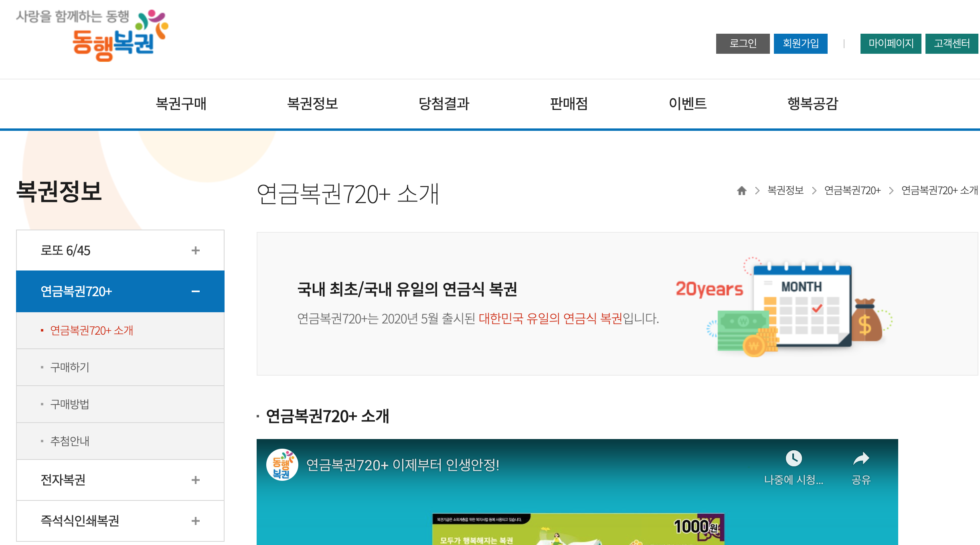This screenshot has width=980, height=545.
Task: Click the 복권정보 breadcrumb link
Action: (785, 190)
